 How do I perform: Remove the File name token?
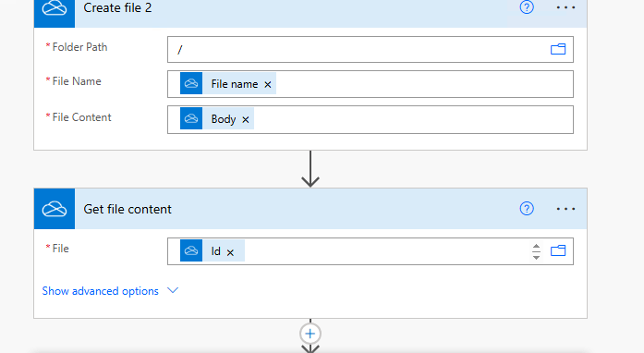click(268, 84)
